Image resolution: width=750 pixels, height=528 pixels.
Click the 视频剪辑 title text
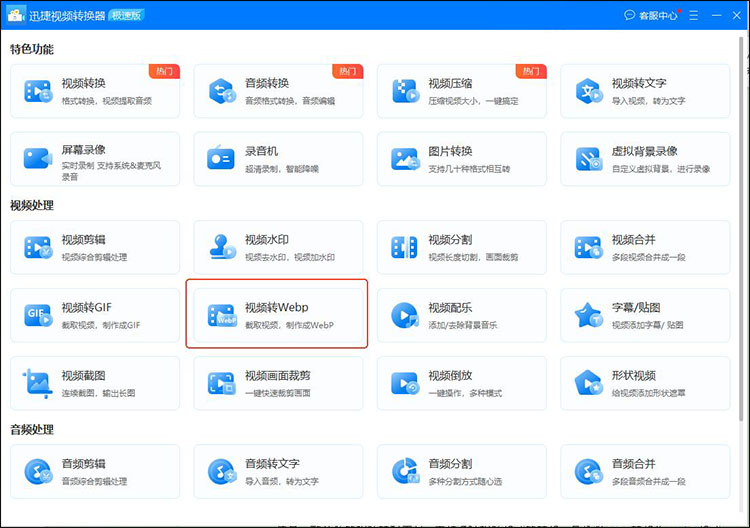84,240
